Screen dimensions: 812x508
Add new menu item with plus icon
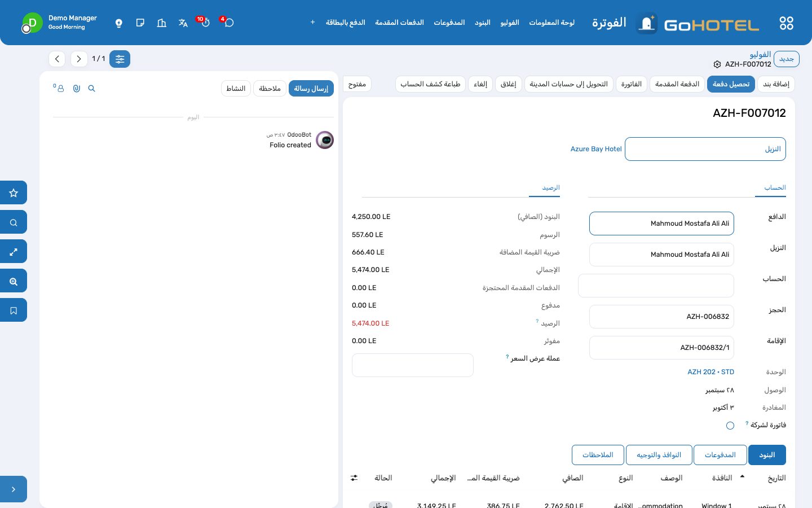click(x=312, y=23)
